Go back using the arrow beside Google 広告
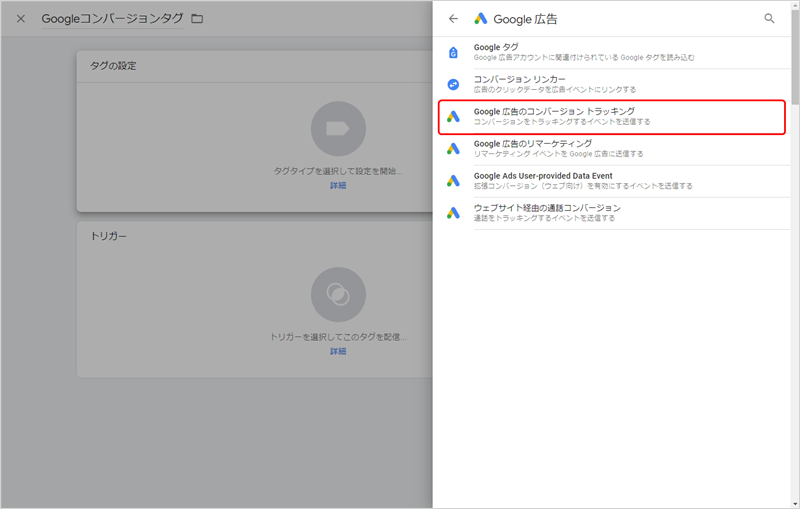Screen dimensions: 800x509 453,19
